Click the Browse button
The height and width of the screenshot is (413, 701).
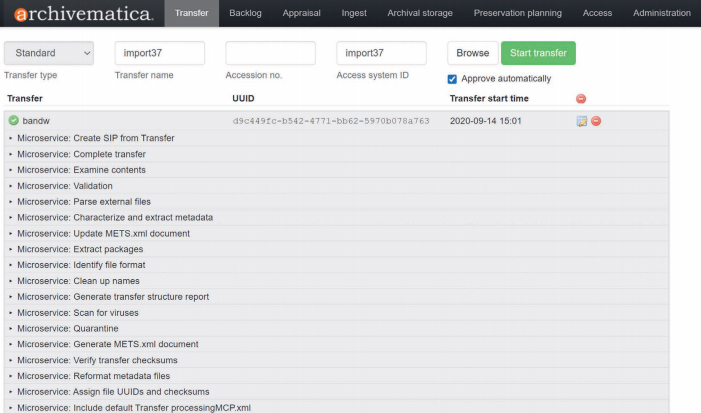(473, 53)
